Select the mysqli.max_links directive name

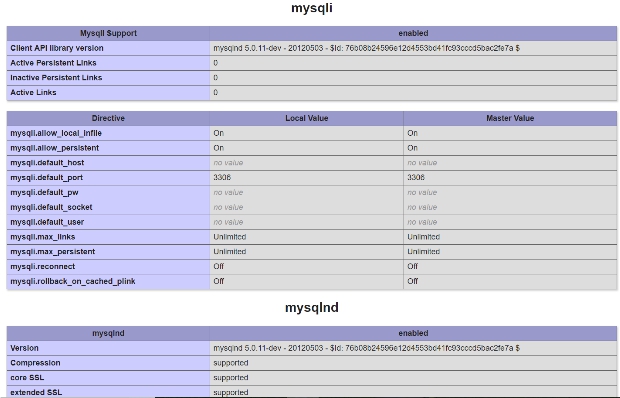click(x=43, y=237)
